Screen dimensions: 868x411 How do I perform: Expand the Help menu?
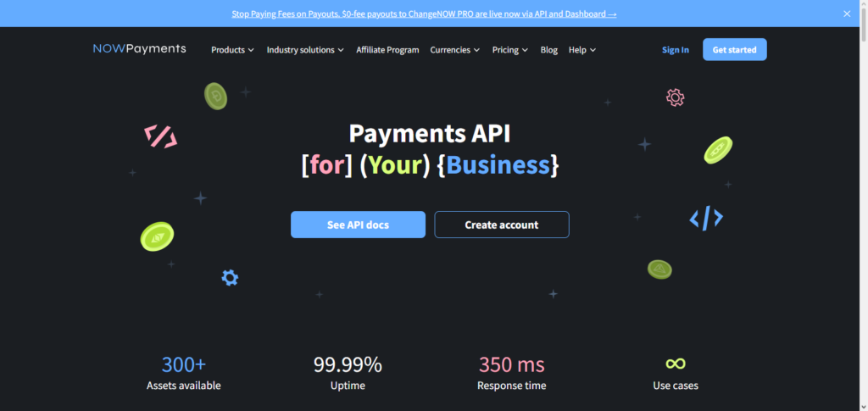[582, 50]
